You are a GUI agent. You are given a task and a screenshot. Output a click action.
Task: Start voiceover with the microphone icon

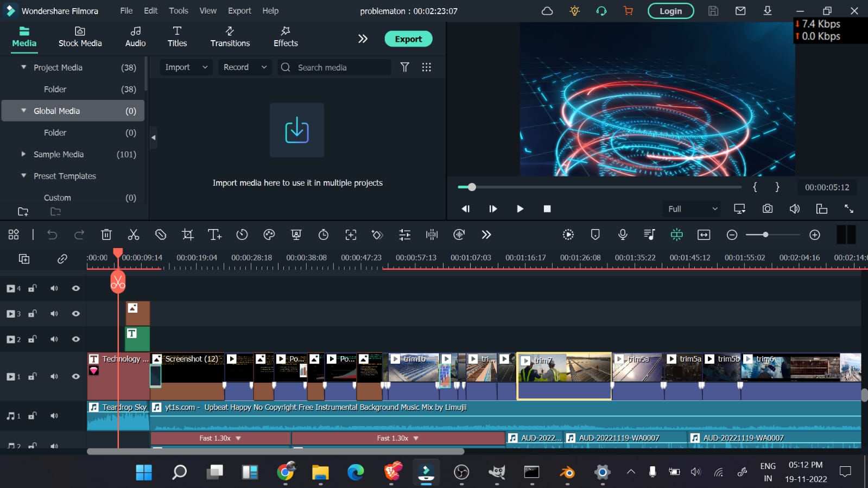pos(623,235)
